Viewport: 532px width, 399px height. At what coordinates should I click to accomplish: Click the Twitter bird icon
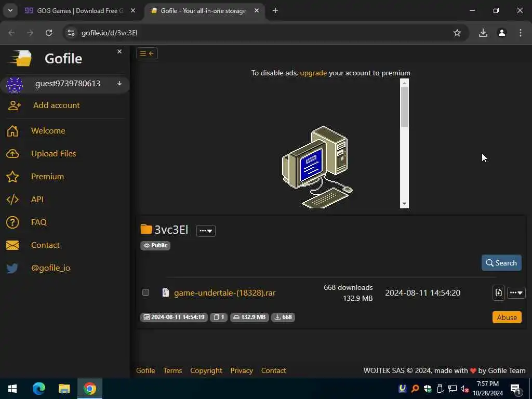pyautogui.click(x=12, y=268)
